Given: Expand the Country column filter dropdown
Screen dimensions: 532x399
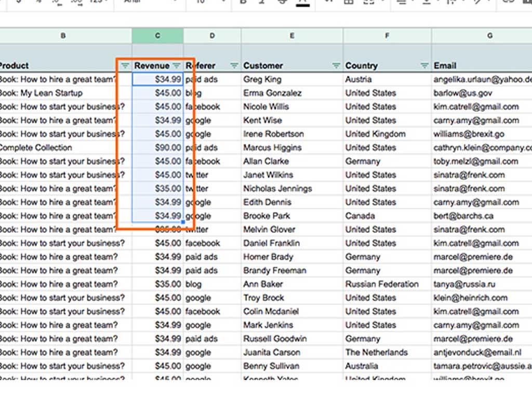Looking at the screenshot, I should tap(424, 65).
